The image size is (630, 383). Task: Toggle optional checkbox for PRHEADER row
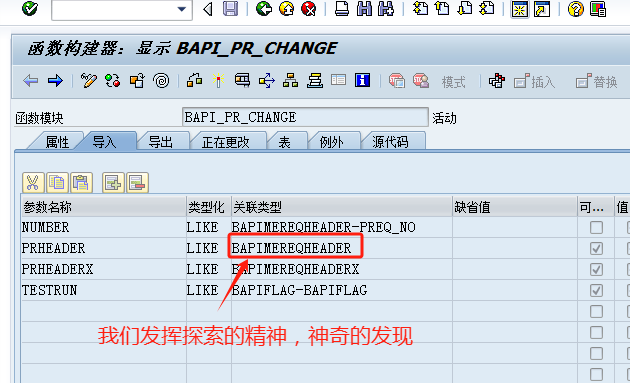point(596,248)
